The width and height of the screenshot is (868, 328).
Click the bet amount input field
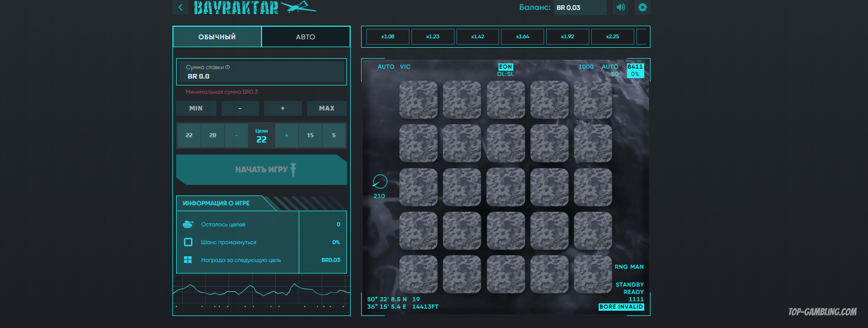[262, 72]
